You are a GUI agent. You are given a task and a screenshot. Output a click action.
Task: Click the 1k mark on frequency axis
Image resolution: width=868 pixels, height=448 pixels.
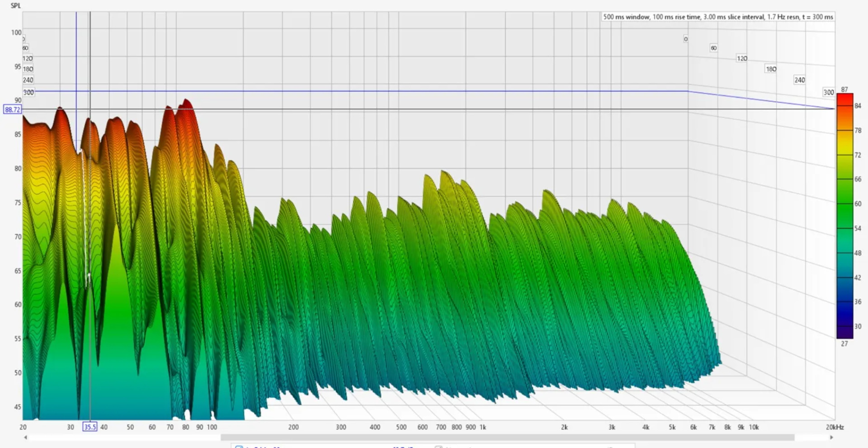click(x=483, y=427)
